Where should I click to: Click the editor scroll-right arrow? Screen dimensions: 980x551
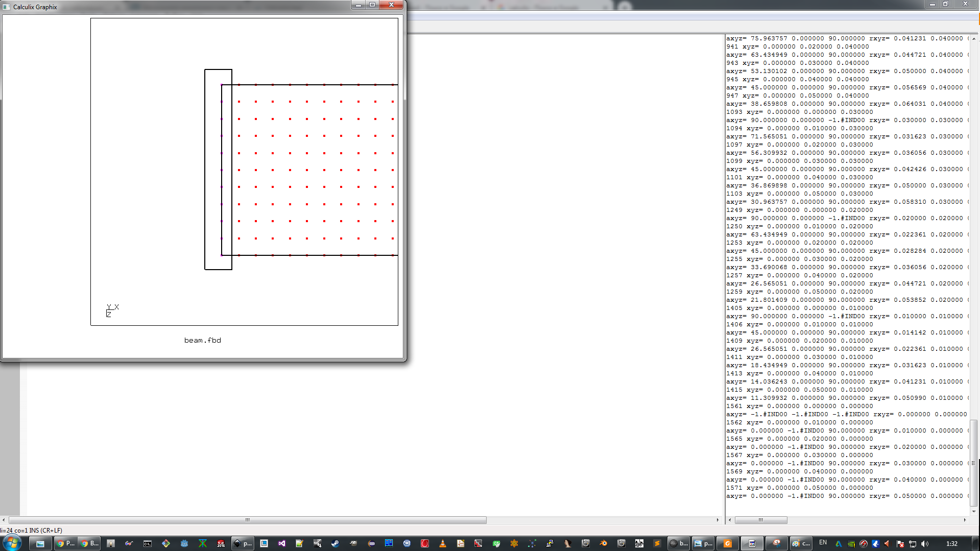click(718, 520)
